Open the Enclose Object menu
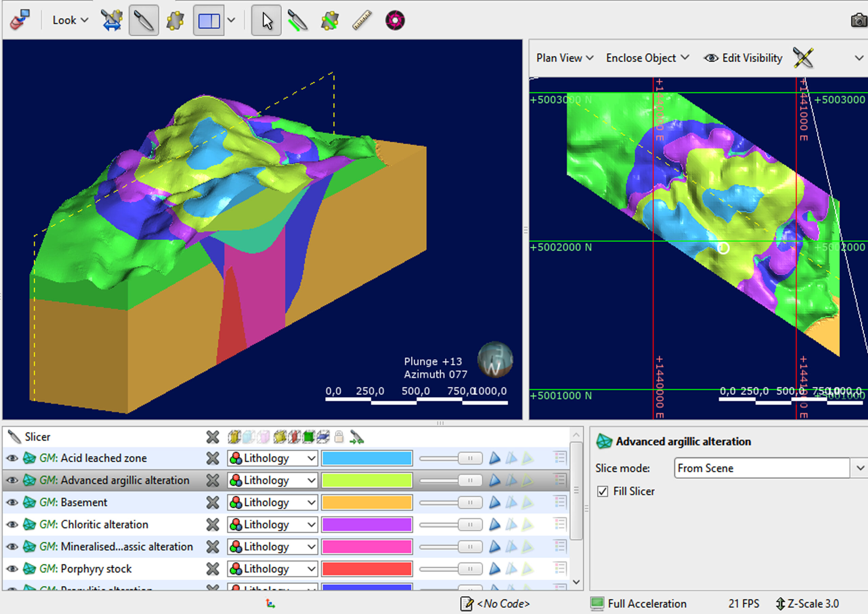The width and height of the screenshot is (868, 614). 648,58
